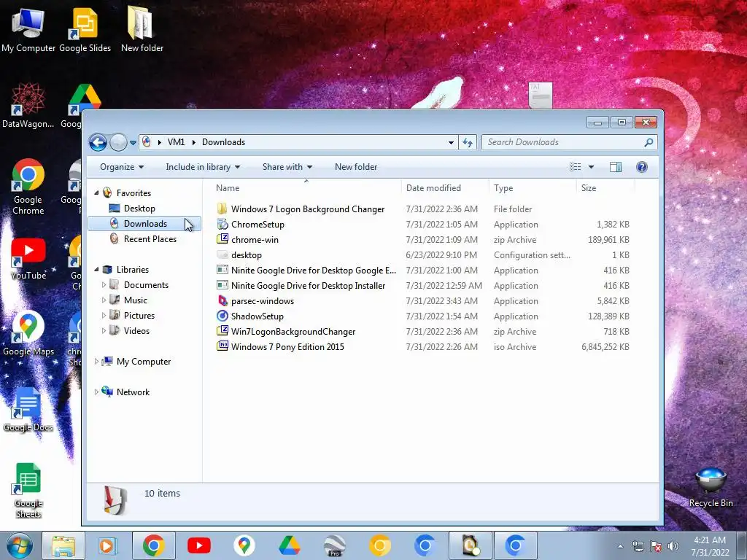Open Google Drive from the taskbar
Viewport: 747px width, 560px height.
pyautogui.click(x=289, y=545)
